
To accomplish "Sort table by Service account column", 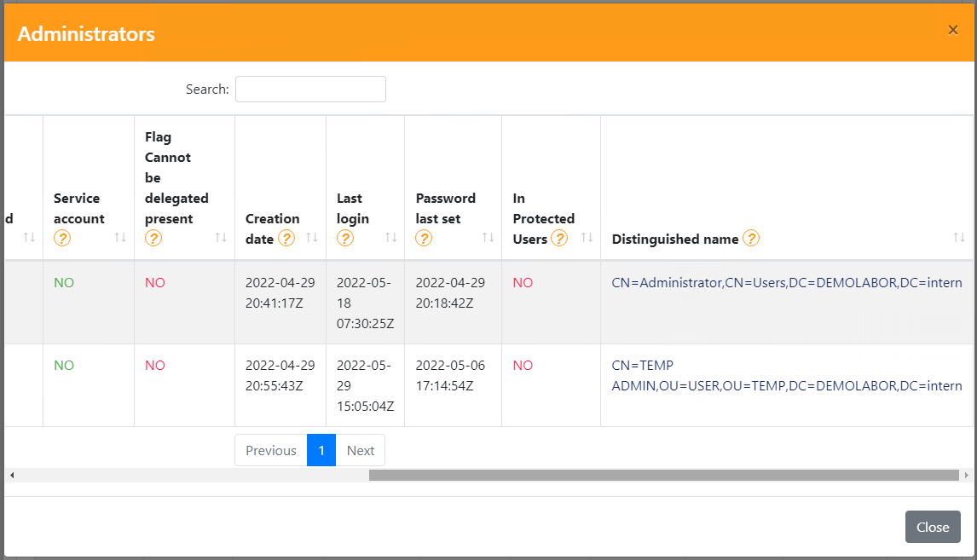I will click(x=120, y=238).
